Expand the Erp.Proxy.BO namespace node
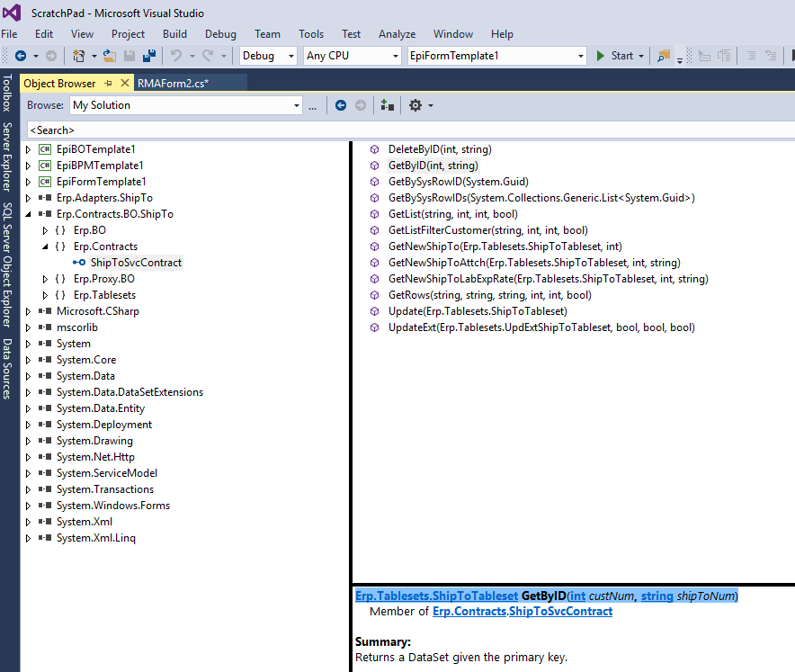The height and width of the screenshot is (672, 795). click(x=45, y=279)
